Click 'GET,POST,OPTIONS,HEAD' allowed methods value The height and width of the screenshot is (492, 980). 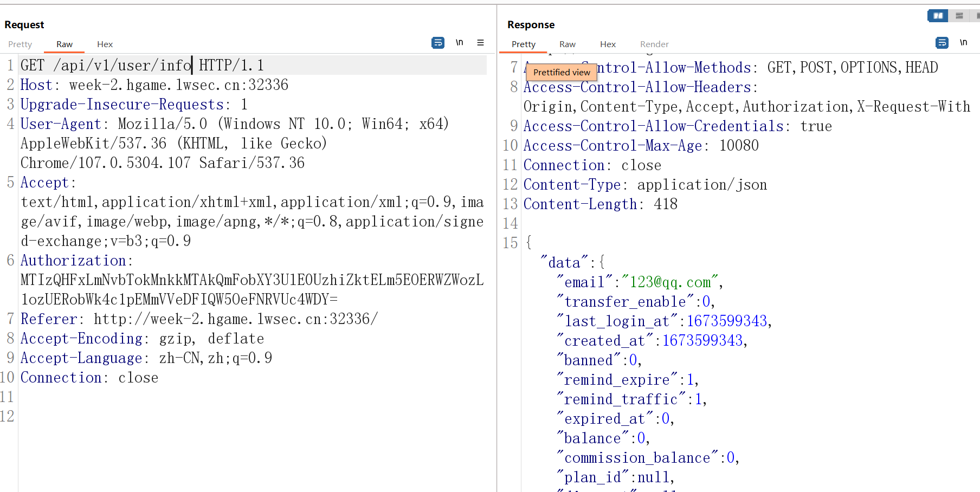pos(853,68)
